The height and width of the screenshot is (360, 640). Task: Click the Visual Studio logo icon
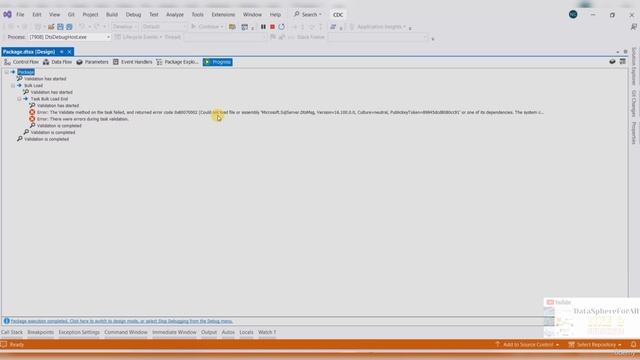pos(7,14)
